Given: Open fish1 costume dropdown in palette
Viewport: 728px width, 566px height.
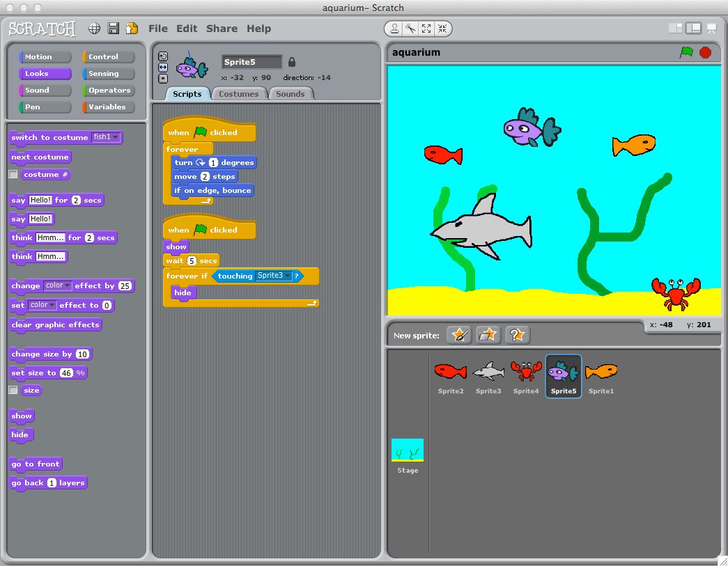Looking at the screenshot, I should click(106, 137).
